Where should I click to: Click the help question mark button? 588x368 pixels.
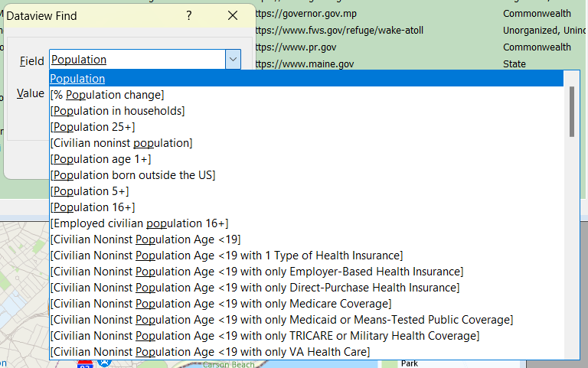(189, 15)
